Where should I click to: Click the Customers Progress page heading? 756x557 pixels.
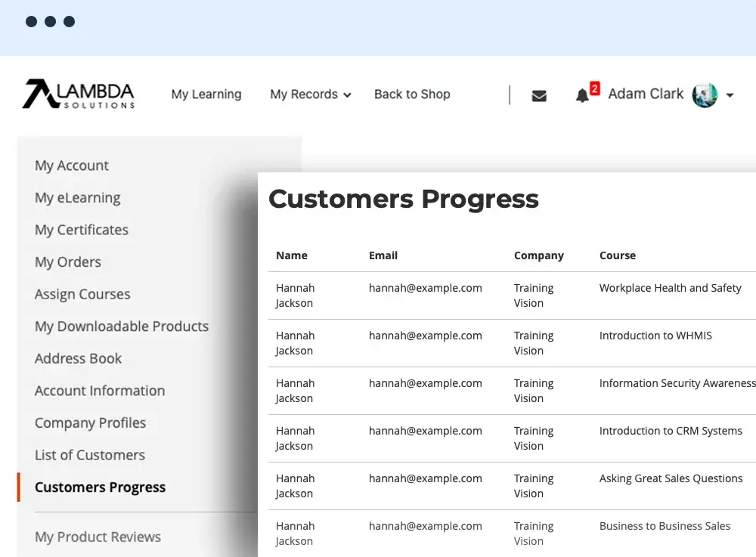pos(404,200)
